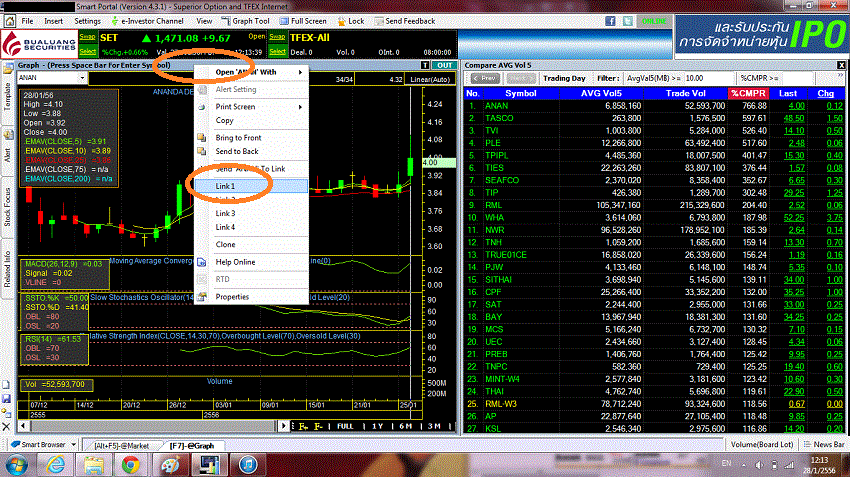Click the save disk icon in left sidebar
The width and height of the screenshot is (850, 477).
point(6,399)
